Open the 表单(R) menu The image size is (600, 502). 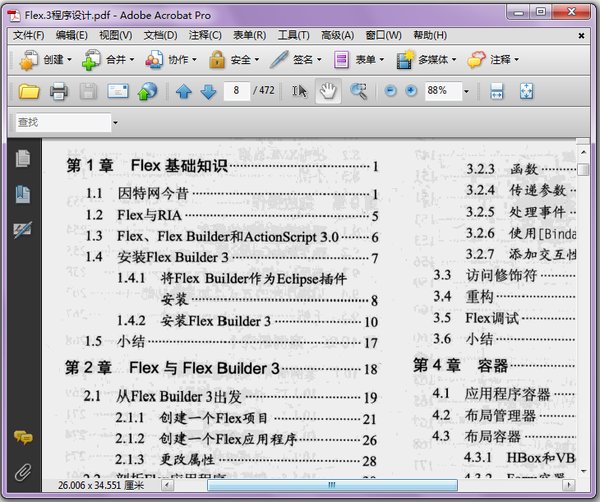[249, 36]
